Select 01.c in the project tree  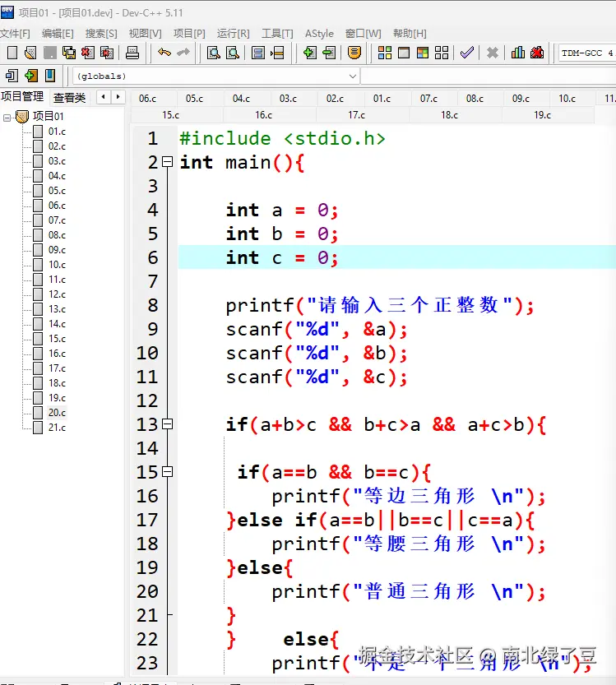pyautogui.click(x=57, y=132)
